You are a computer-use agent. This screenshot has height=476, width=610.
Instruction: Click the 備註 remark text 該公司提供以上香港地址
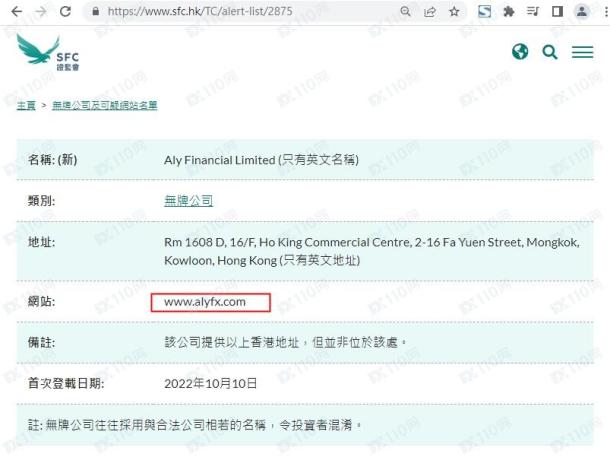285,343
